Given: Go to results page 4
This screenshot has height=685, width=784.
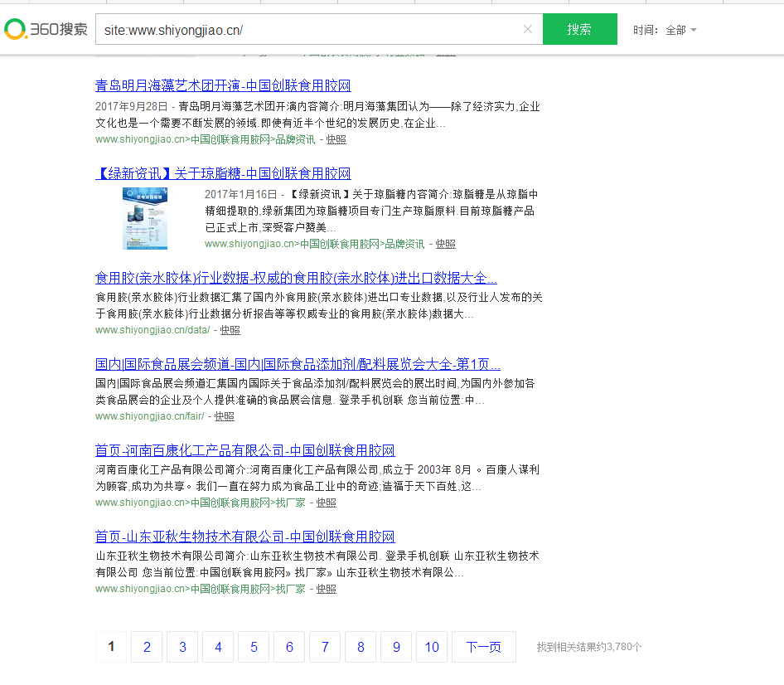Looking at the screenshot, I should click(218, 647).
